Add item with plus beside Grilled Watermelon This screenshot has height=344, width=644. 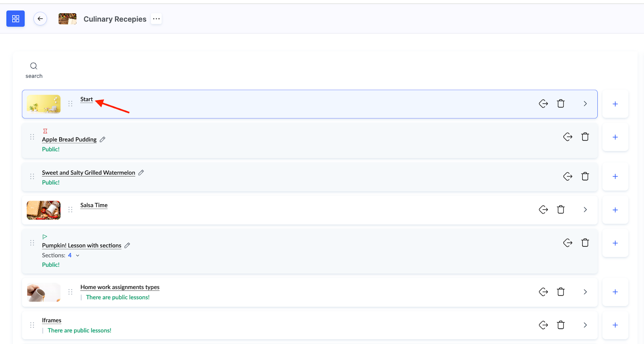[615, 176]
